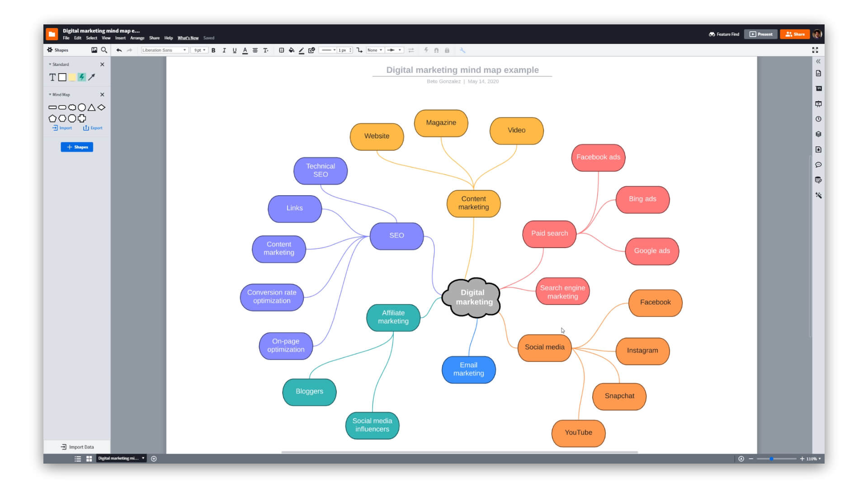Select the Text tool icon
Image resolution: width=868 pixels, height=488 pixels.
click(x=52, y=77)
